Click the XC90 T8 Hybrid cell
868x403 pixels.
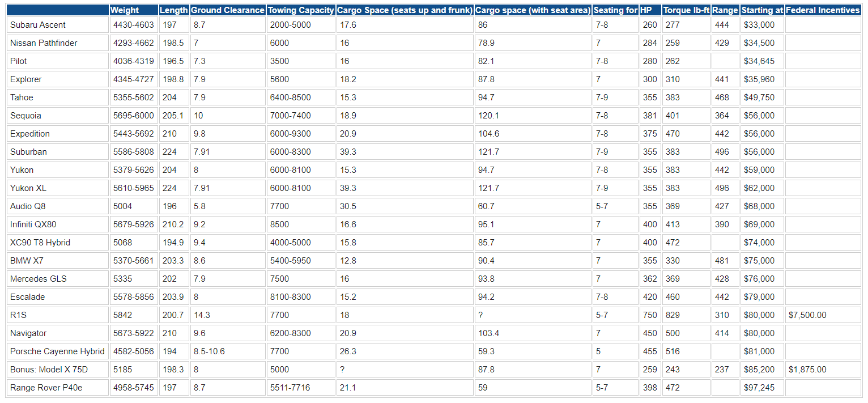pyautogui.click(x=58, y=243)
